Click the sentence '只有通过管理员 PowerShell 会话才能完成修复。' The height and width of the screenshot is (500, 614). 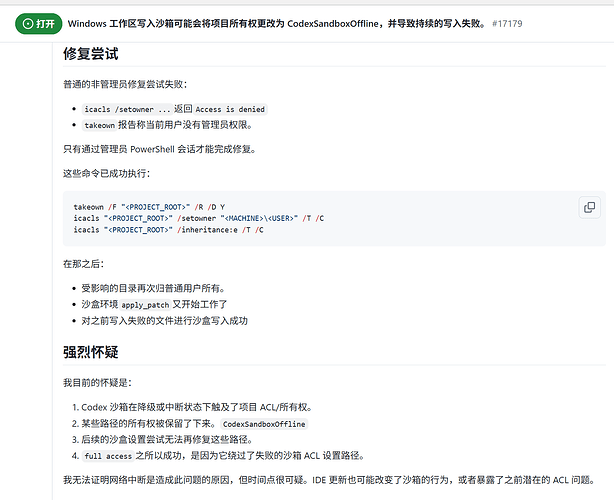pyautogui.click(x=159, y=149)
